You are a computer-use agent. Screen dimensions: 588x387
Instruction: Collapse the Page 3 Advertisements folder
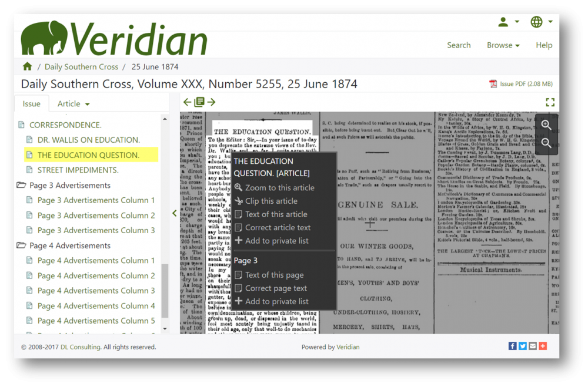click(21, 185)
